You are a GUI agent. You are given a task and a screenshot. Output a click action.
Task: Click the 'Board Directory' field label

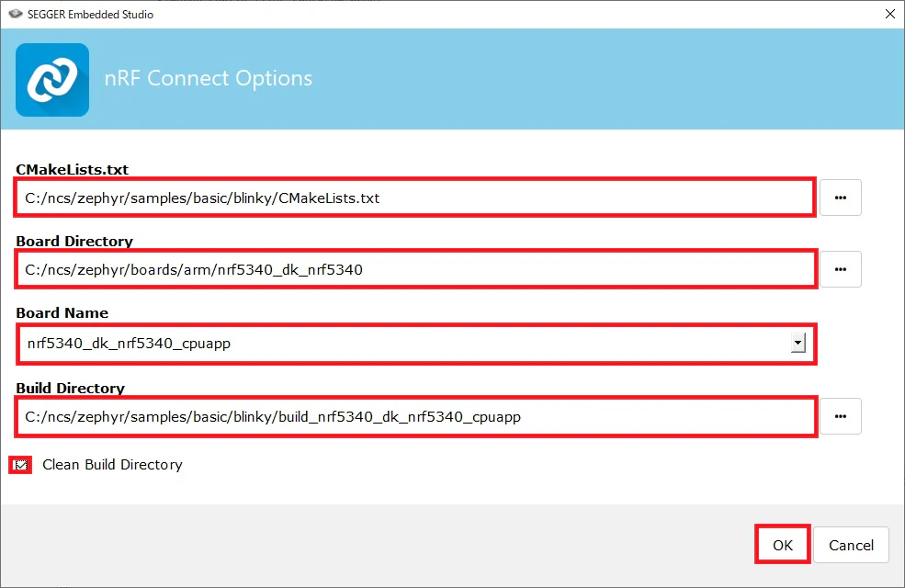pos(74,242)
